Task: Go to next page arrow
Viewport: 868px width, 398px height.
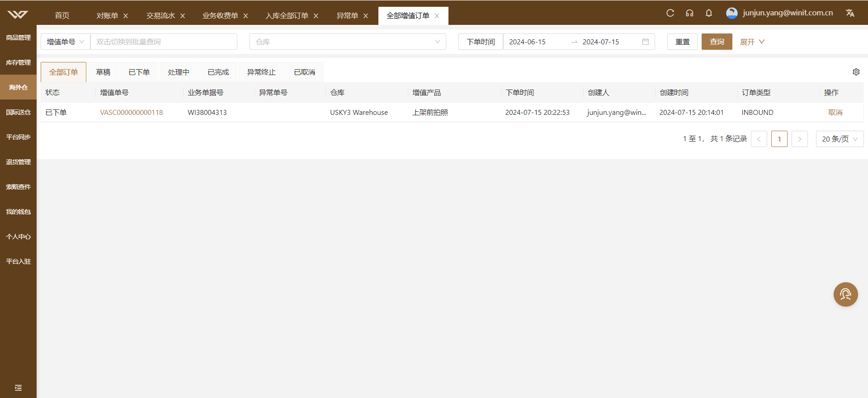Action: pos(800,139)
